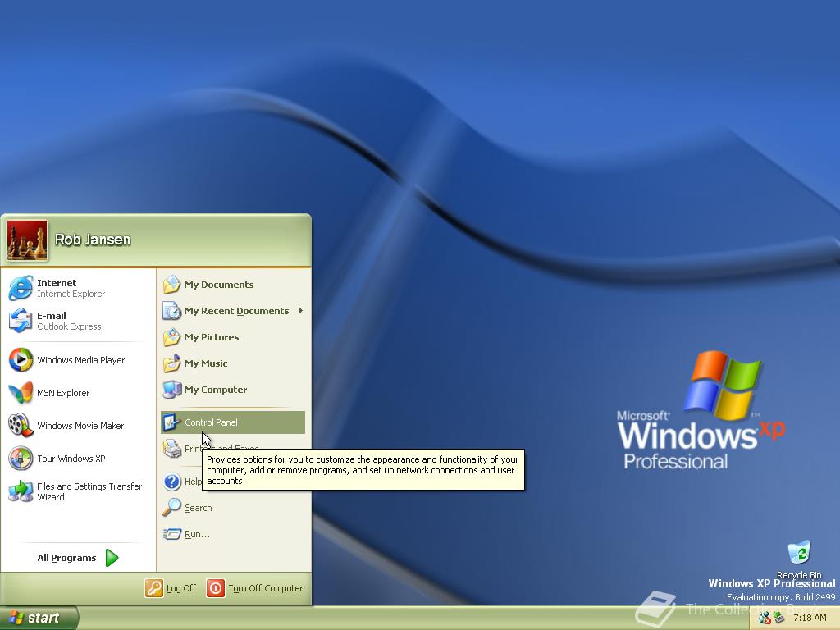Click the Run... label
Image resolution: width=840 pixels, height=630 pixels.
[x=197, y=533]
